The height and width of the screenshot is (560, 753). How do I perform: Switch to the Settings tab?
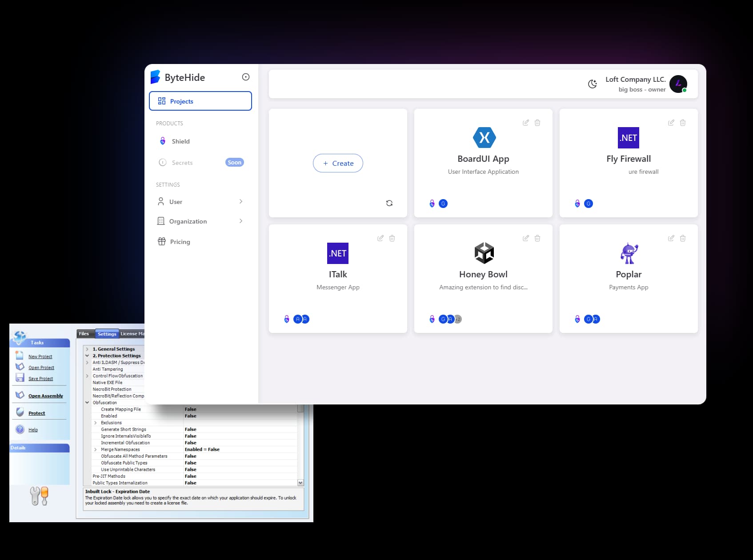(x=107, y=334)
